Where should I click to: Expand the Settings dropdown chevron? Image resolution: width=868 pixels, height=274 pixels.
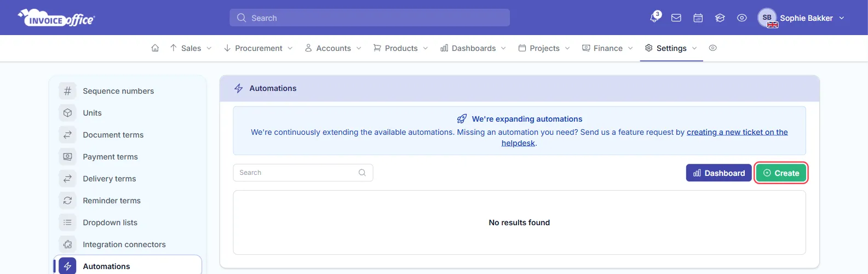coord(695,48)
